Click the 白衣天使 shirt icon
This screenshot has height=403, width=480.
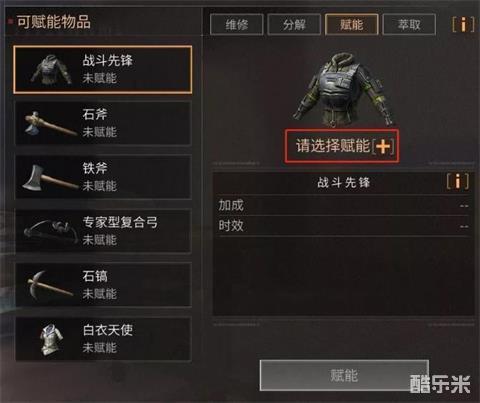tap(52, 339)
